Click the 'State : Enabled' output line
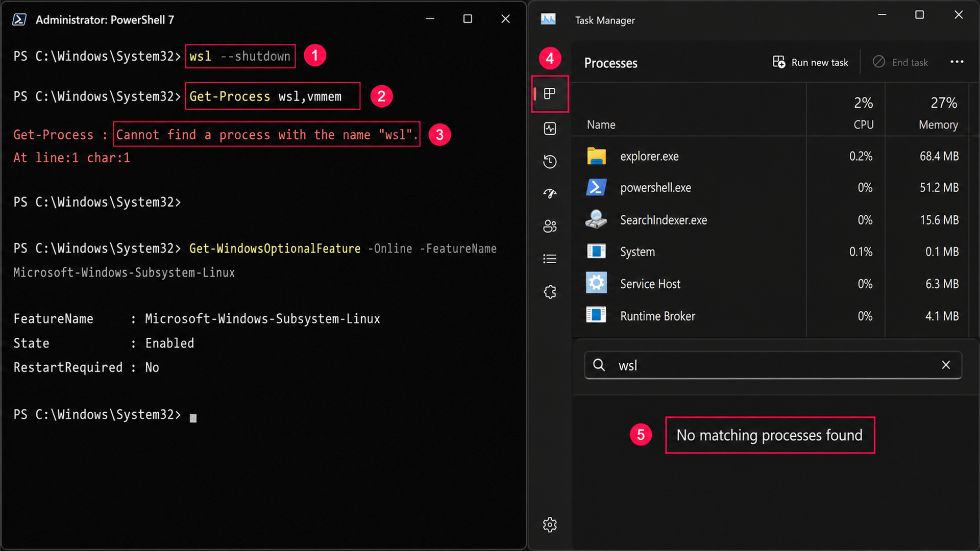 coord(104,343)
